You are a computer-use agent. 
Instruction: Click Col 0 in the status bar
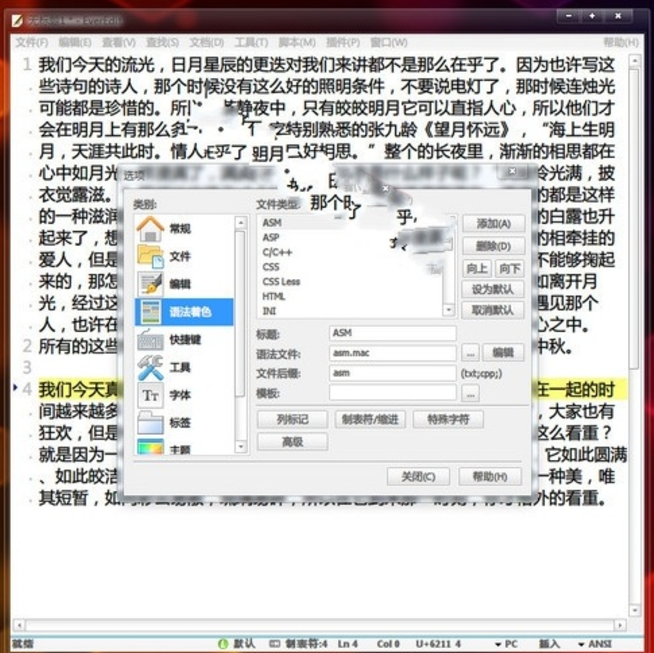(388, 644)
